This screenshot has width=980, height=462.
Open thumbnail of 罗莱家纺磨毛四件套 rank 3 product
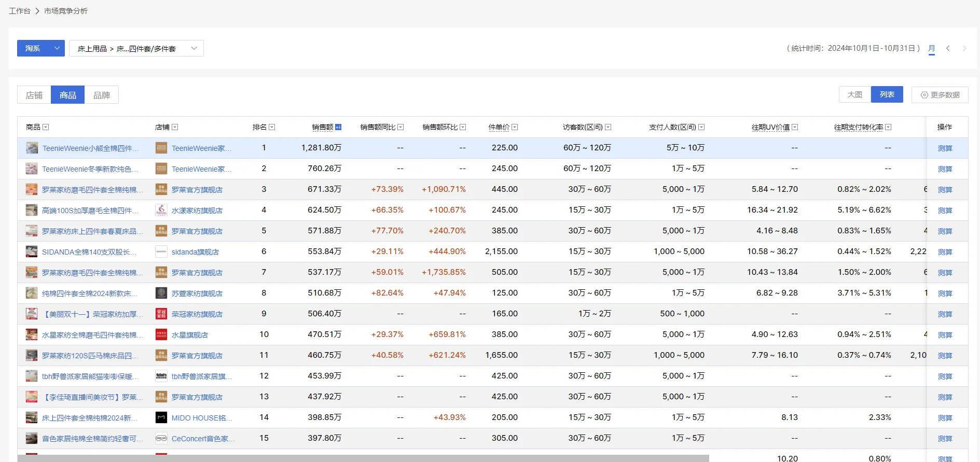coord(32,189)
